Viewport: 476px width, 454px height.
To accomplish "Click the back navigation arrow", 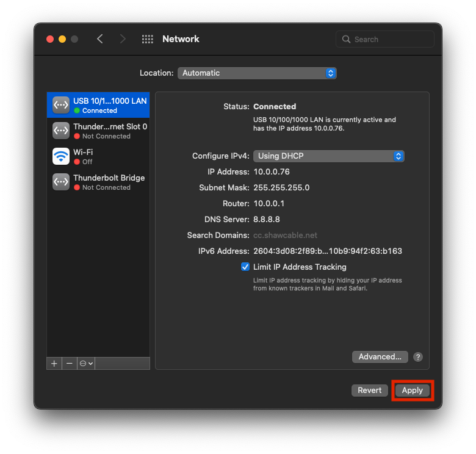I will coord(100,39).
